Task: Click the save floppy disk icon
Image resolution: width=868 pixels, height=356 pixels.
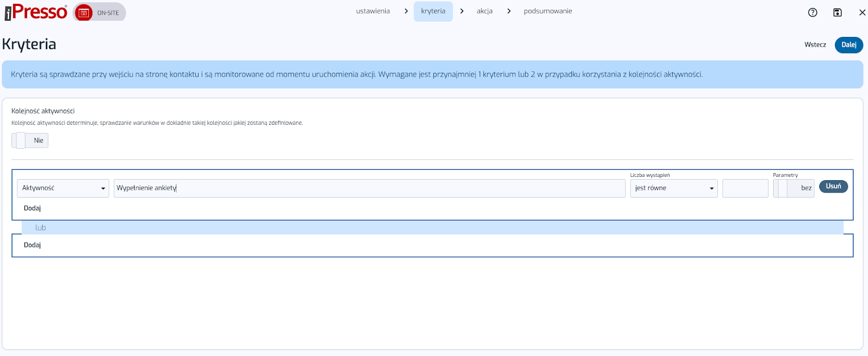Action: click(x=837, y=12)
